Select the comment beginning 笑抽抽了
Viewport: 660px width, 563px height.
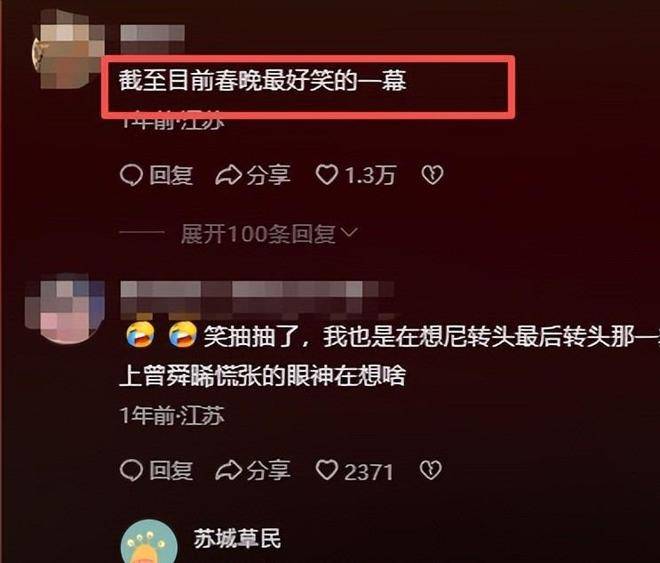[389, 356]
